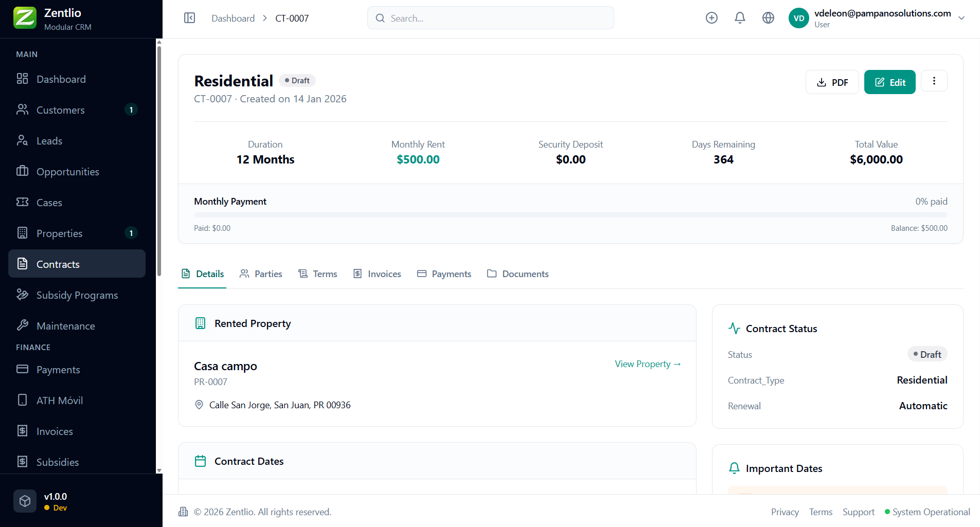Screen dimensions: 980x527
Task: Navigate to Opportunities in the sidebar
Action: click(67, 172)
